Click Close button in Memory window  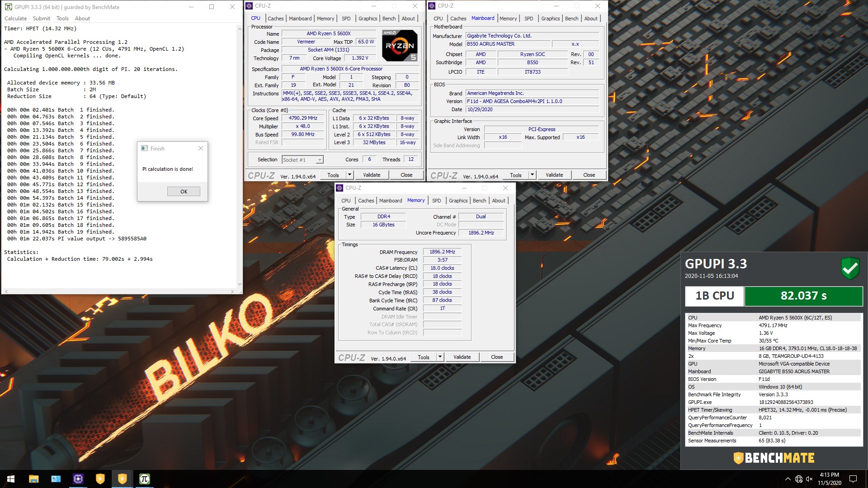(x=497, y=357)
